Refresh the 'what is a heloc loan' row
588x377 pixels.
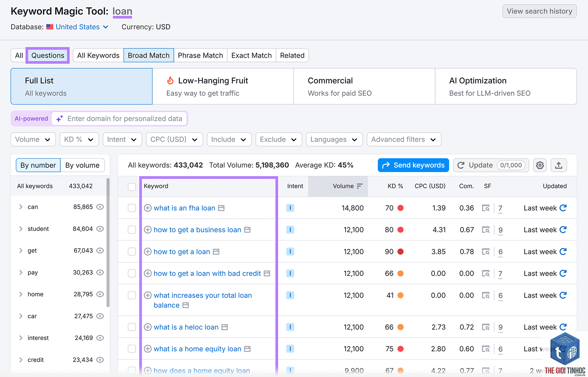point(563,327)
